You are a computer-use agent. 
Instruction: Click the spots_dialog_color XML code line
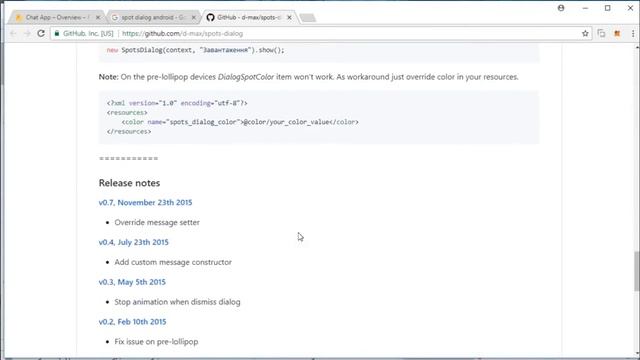(x=240, y=122)
